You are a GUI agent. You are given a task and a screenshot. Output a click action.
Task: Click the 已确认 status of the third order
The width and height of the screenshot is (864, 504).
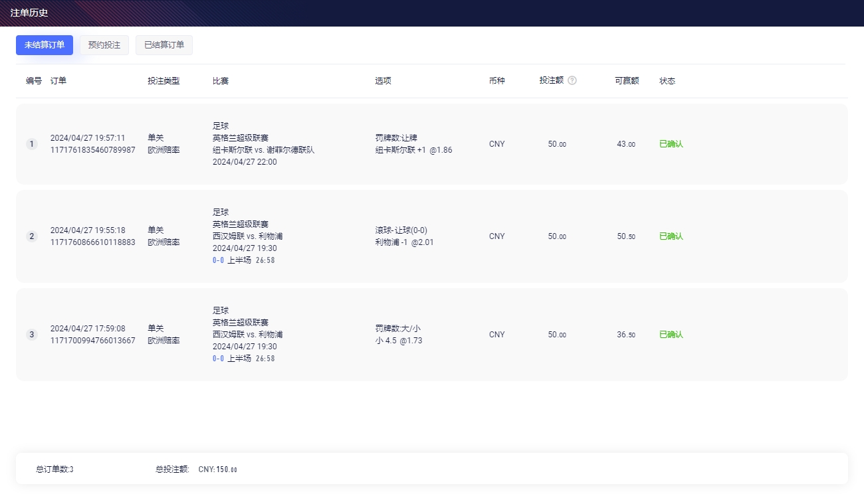click(671, 335)
